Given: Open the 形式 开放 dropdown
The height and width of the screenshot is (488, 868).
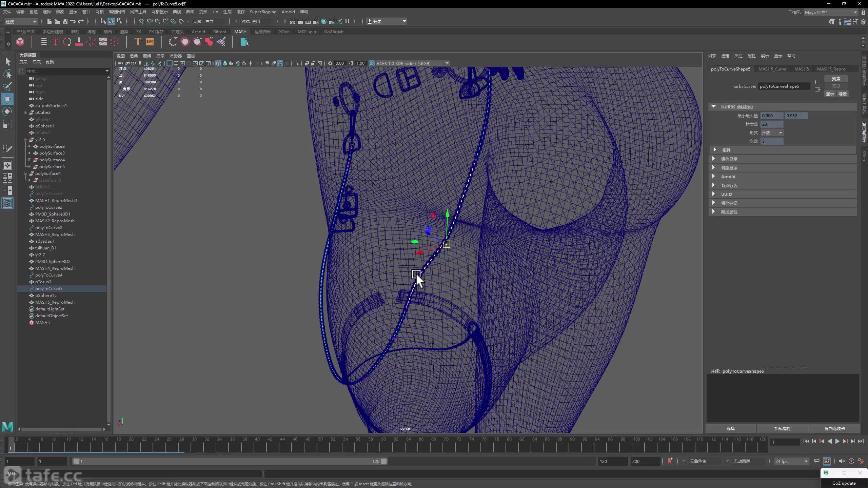Looking at the screenshot, I should point(772,133).
